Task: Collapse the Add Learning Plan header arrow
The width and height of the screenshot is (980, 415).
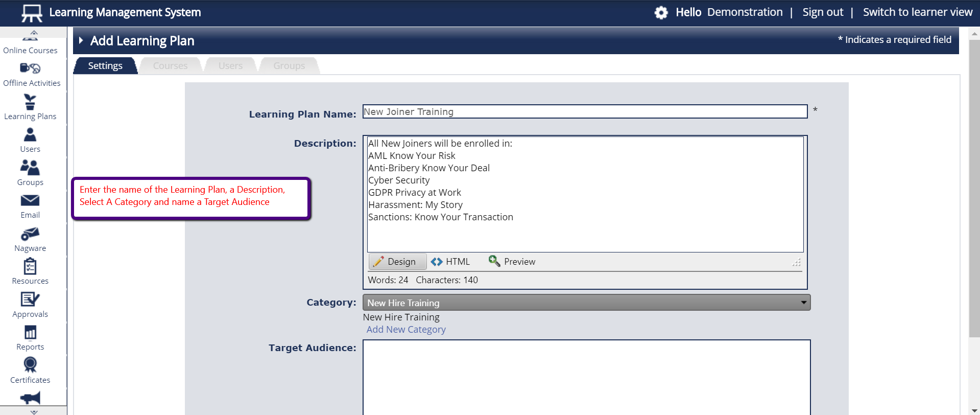Action: click(x=81, y=41)
